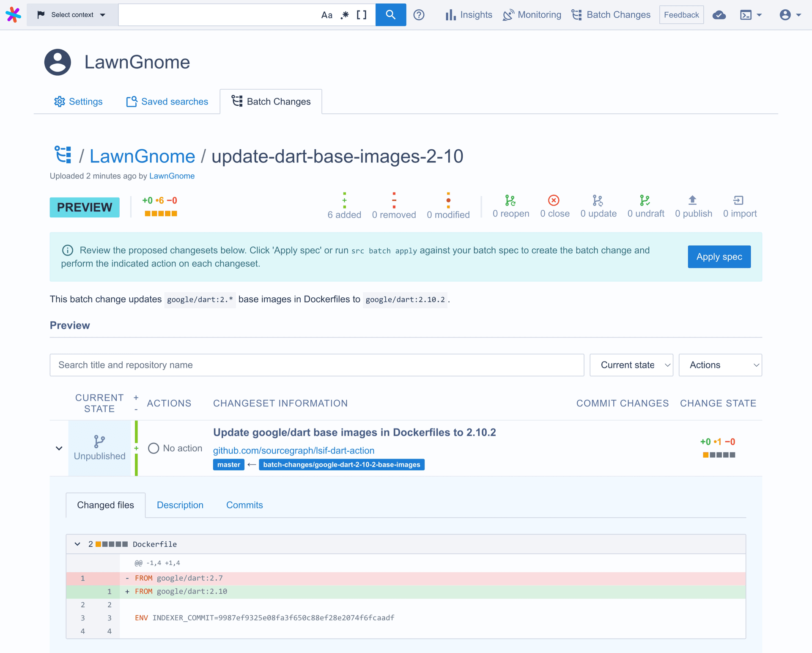Click the 0 close icon
This screenshot has height=653, width=812.
[554, 200]
